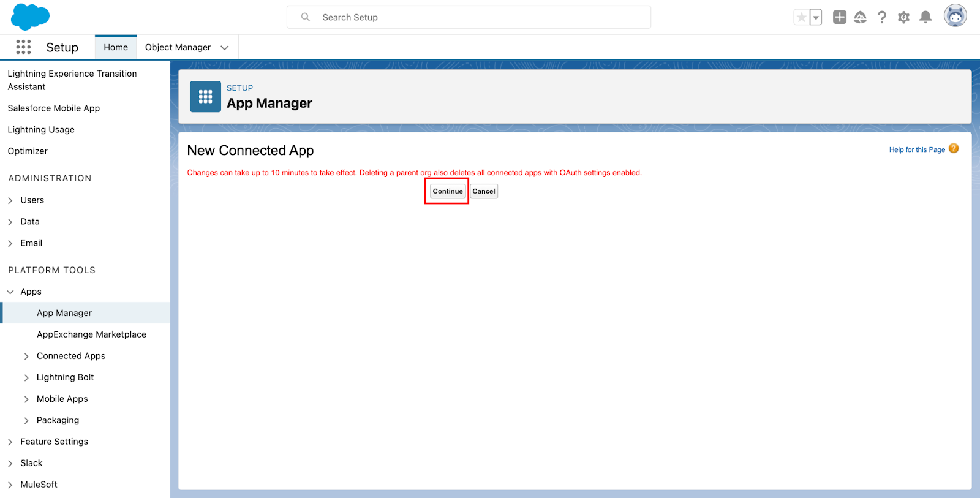
Task: Open the global actions plus icon
Action: tap(840, 17)
